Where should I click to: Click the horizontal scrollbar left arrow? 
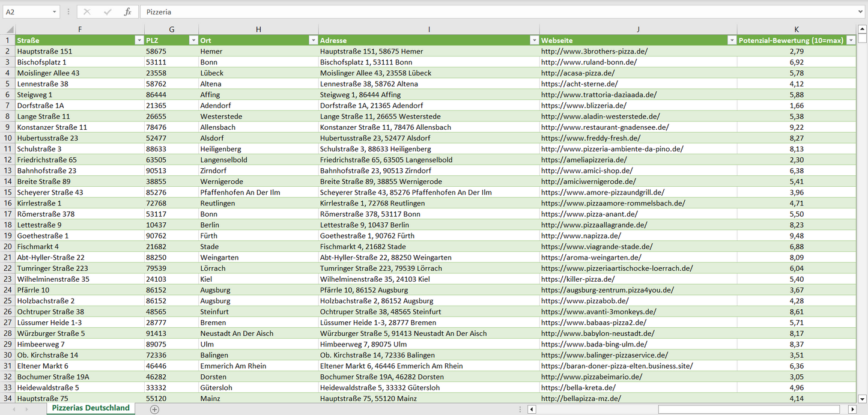click(x=532, y=409)
